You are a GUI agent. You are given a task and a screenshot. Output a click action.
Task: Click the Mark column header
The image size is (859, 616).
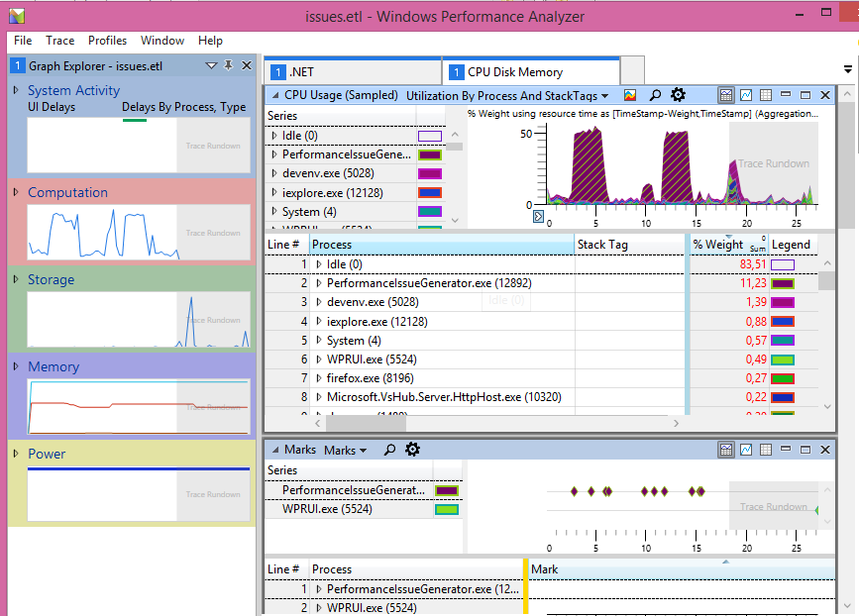pos(682,569)
